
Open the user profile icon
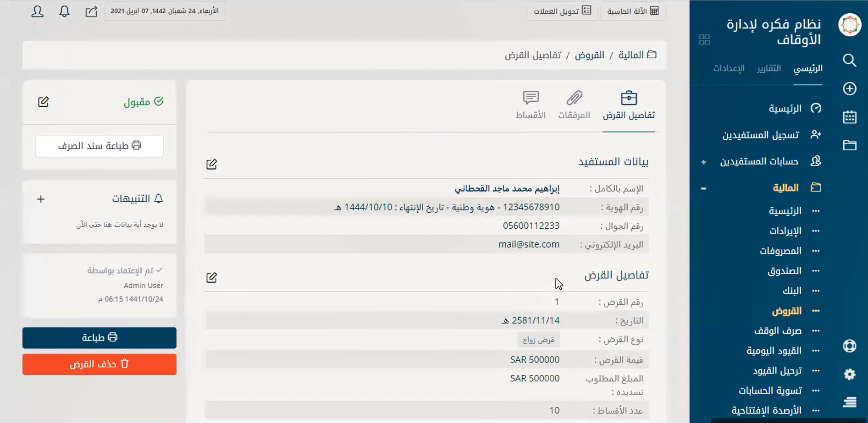click(x=37, y=11)
